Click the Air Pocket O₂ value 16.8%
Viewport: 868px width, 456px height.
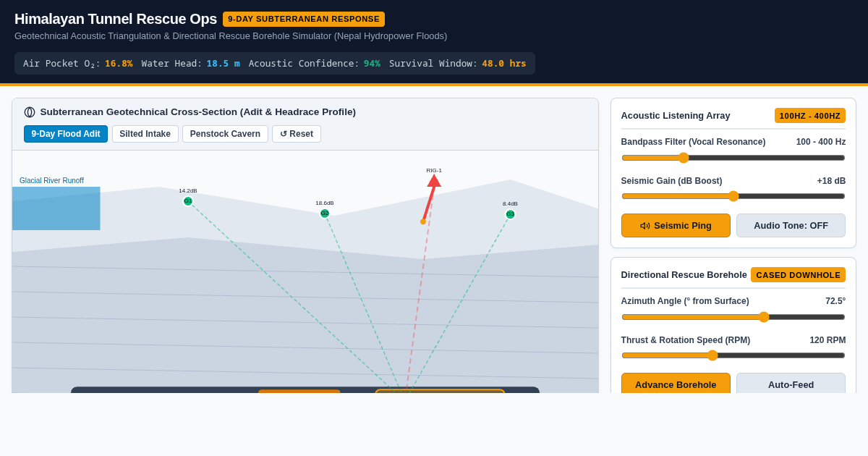click(119, 64)
